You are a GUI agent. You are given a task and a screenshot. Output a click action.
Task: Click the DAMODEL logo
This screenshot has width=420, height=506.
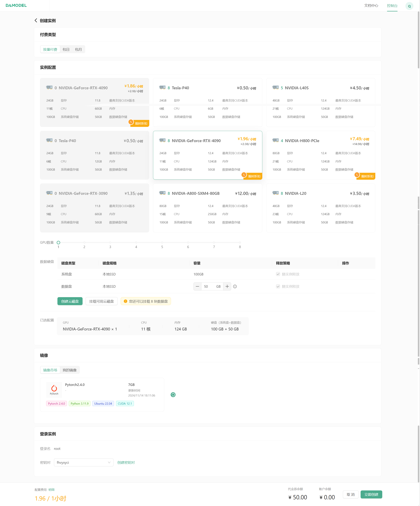(x=16, y=5)
